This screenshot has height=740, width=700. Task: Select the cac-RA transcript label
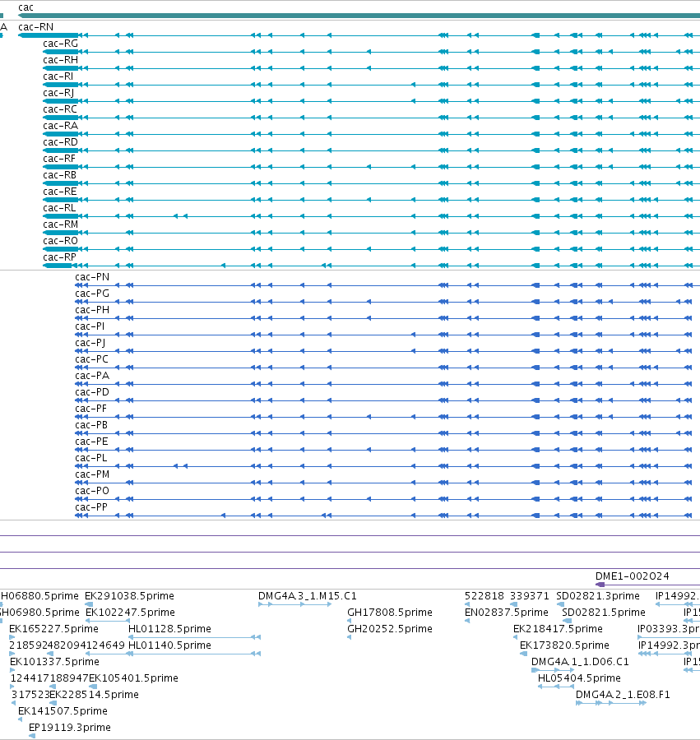60,126
